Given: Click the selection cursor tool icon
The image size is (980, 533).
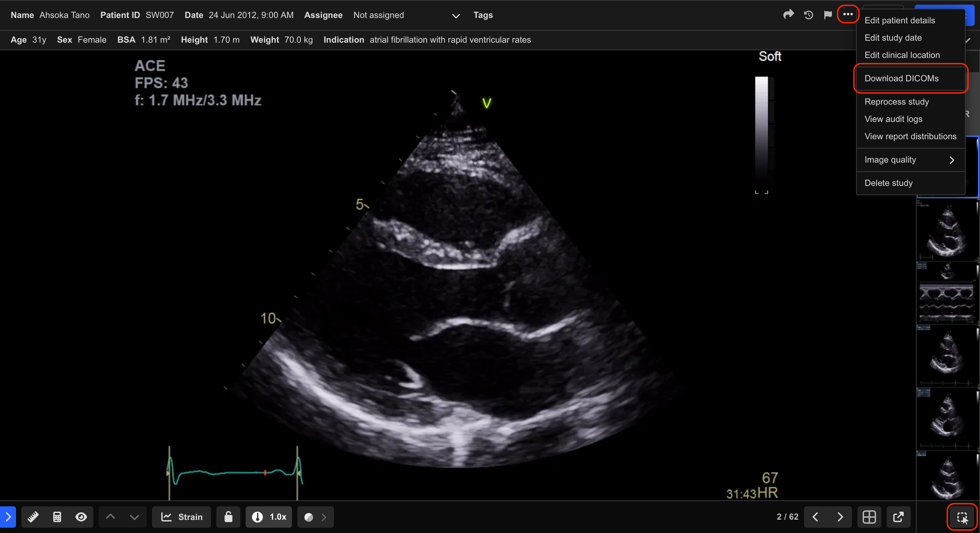Looking at the screenshot, I should coord(962,517).
